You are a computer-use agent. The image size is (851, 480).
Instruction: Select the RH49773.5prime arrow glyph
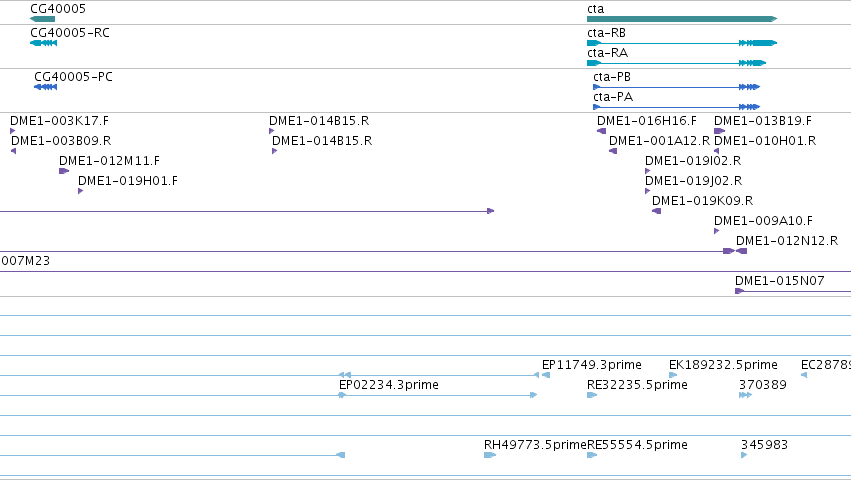pyautogui.click(x=490, y=455)
